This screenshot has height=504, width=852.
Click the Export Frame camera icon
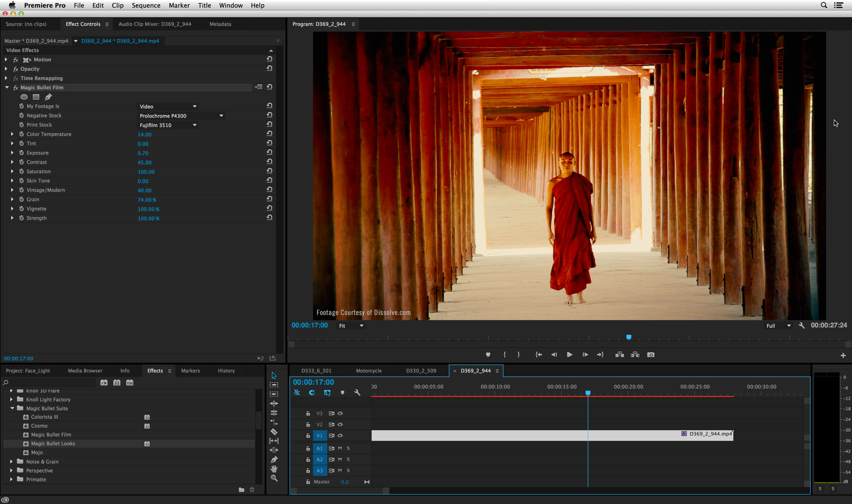pos(650,355)
